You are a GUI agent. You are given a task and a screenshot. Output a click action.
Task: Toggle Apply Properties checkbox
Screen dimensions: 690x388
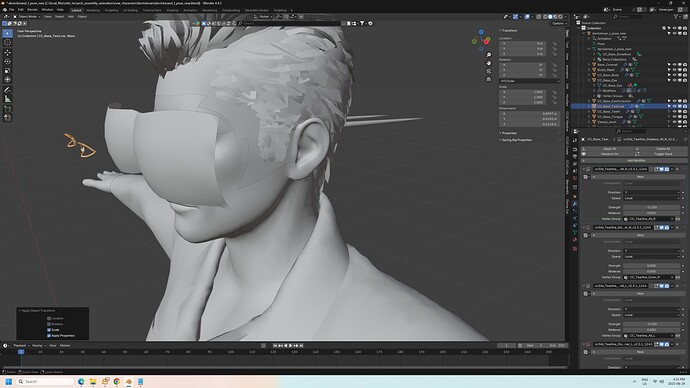coord(49,336)
